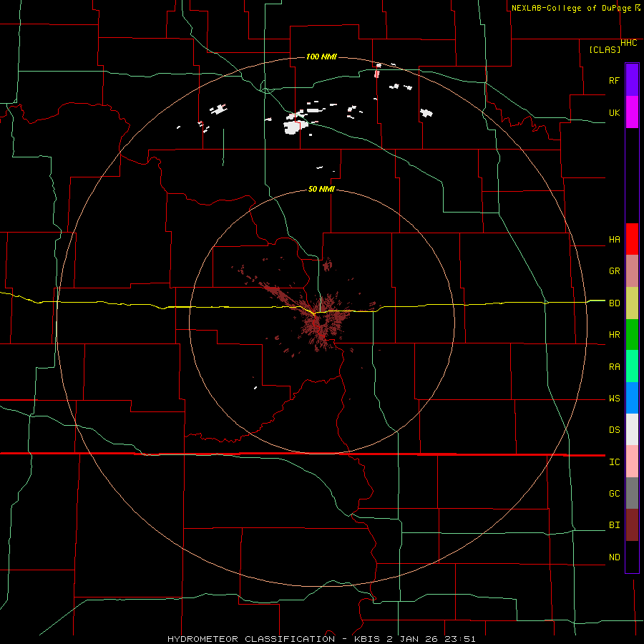
Task: Click the 23:51 timestamp
Action: click(x=461, y=639)
